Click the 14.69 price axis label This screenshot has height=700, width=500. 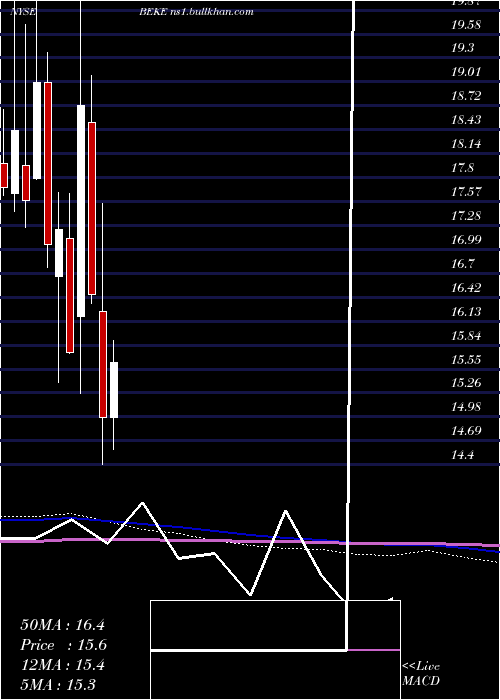pyautogui.click(x=466, y=431)
